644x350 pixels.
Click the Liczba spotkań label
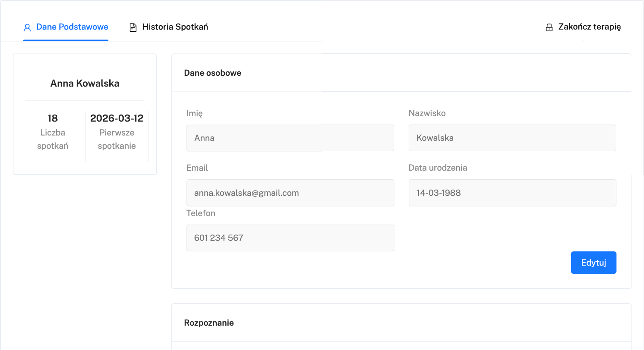[52, 139]
